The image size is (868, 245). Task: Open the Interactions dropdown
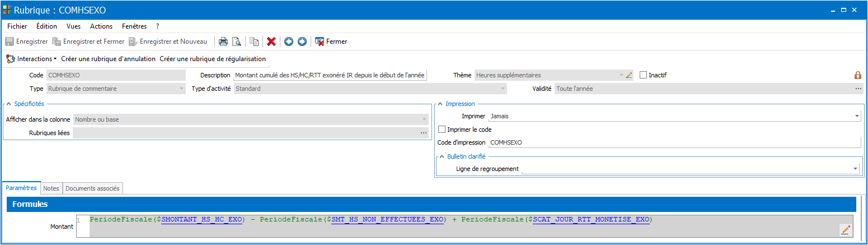coord(31,58)
